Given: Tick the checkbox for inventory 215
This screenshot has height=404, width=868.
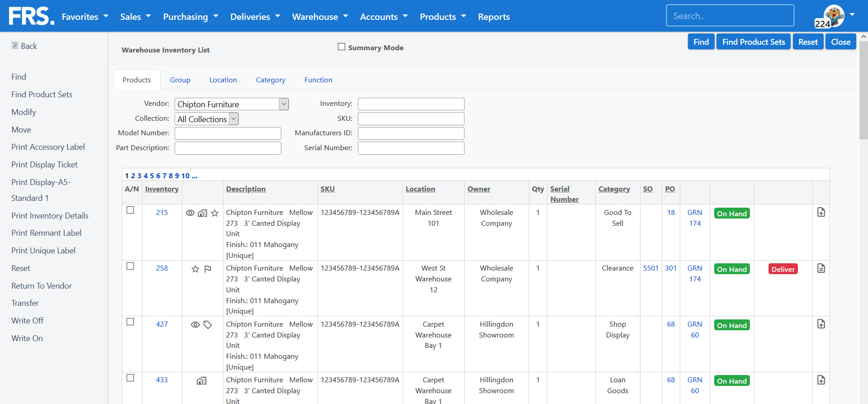Looking at the screenshot, I should pyautogui.click(x=130, y=210).
